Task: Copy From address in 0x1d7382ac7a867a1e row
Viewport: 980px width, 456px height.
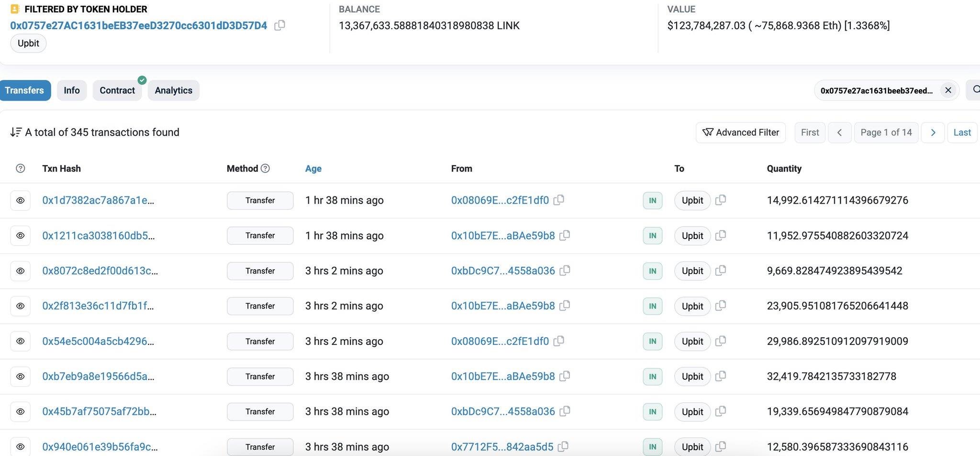Action: pyautogui.click(x=558, y=200)
